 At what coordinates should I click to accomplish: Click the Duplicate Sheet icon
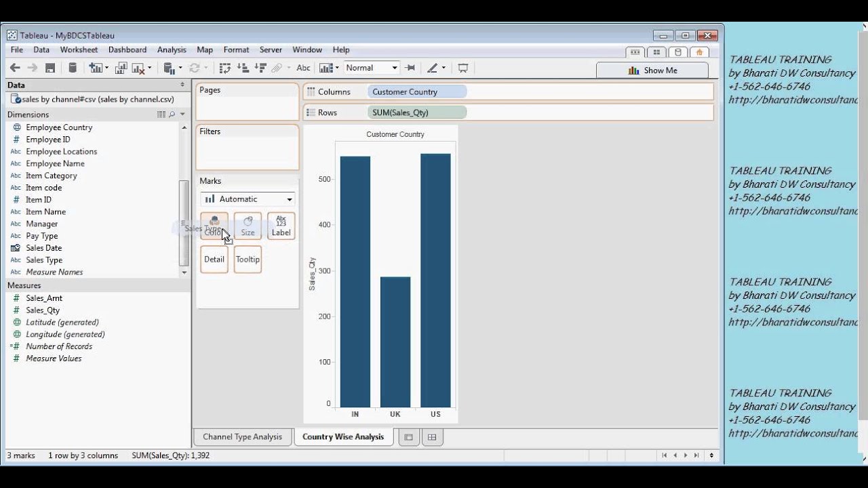pyautogui.click(x=121, y=68)
